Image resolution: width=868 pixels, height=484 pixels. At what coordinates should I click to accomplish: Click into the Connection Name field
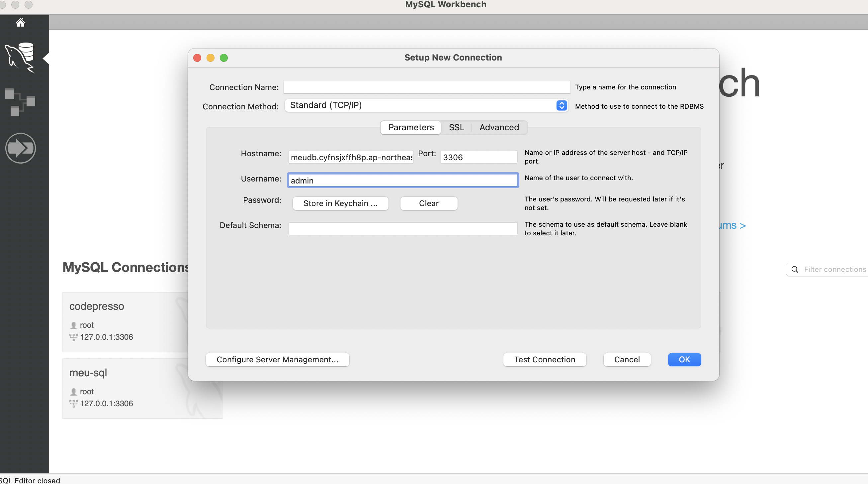tap(426, 87)
